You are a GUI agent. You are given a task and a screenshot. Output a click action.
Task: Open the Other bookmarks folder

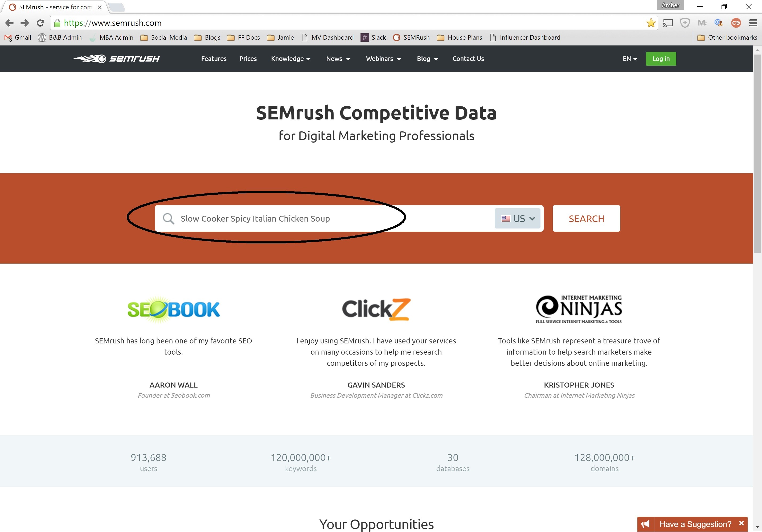[x=727, y=38]
